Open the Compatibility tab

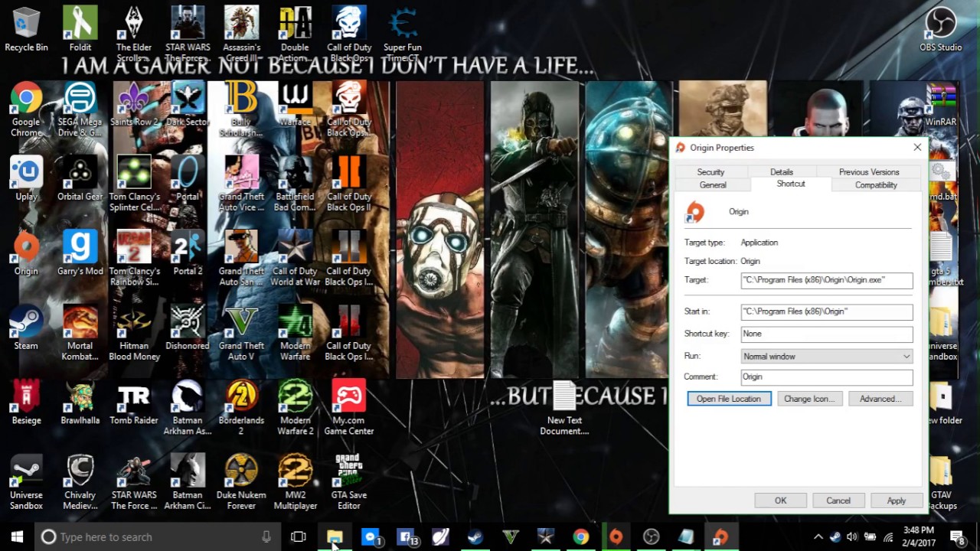876,185
